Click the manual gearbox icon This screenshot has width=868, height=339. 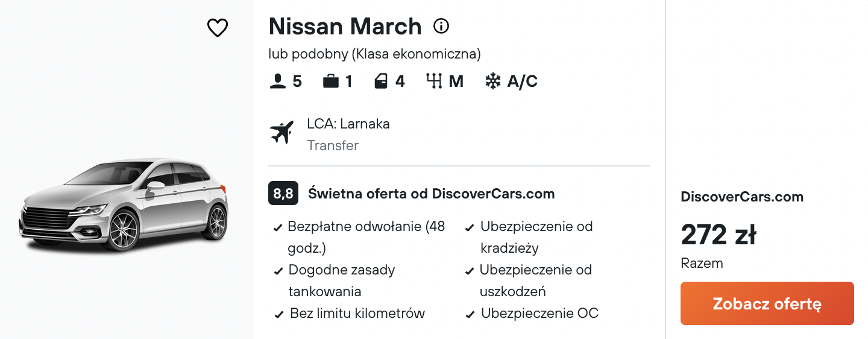(x=434, y=81)
